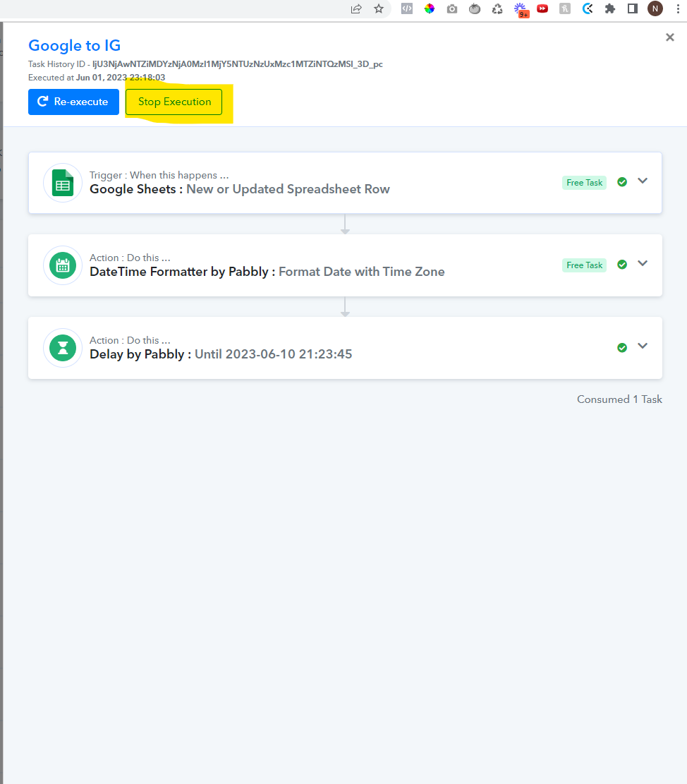The height and width of the screenshot is (784, 687).
Task: Click 'Until 2023-06-10 21:23:45' delay text
Action: [273, 354]
